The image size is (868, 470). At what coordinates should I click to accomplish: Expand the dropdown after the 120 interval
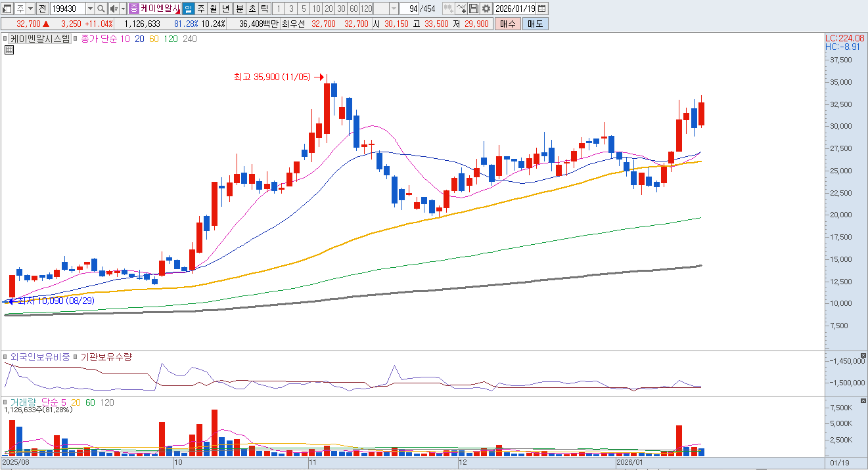pyautogui.click(x=394, y=9)
